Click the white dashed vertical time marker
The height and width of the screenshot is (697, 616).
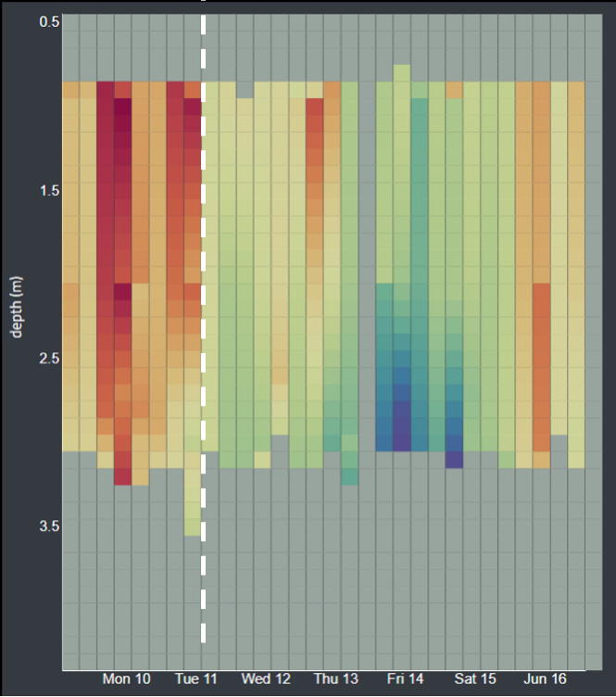[203, 371]
